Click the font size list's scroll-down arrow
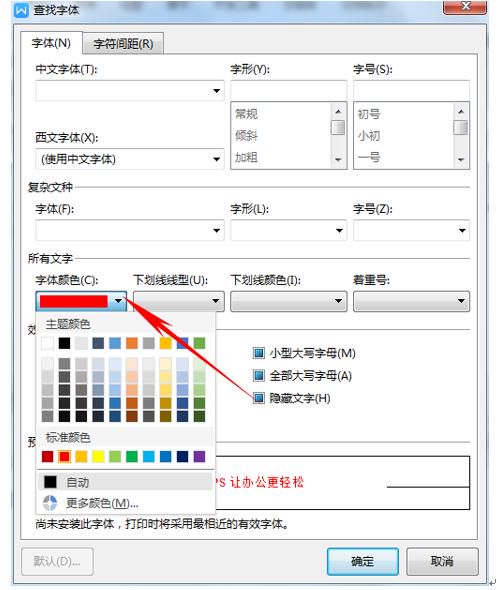This screenshot has height=590, width=501. (461, 160)
